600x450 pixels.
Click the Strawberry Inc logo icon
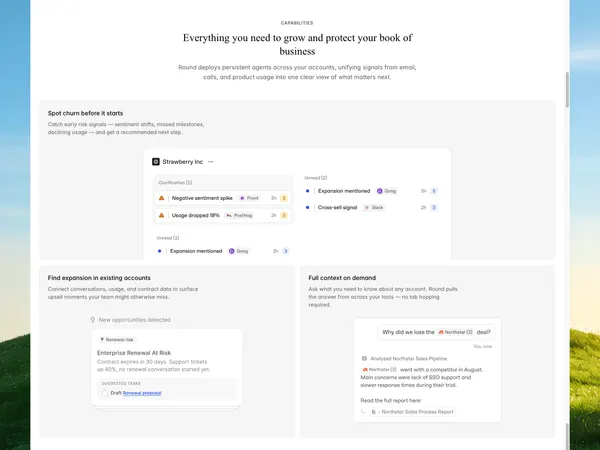tap(156, 162)
